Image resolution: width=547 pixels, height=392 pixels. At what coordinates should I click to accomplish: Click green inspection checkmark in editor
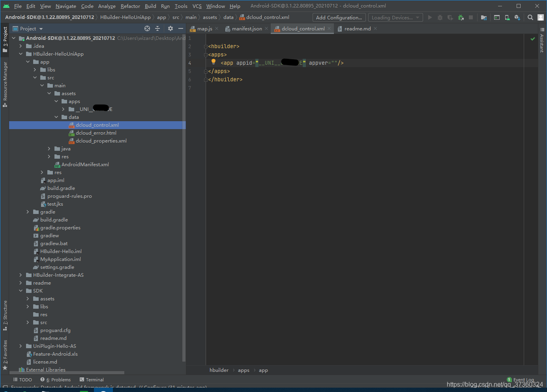533,39
